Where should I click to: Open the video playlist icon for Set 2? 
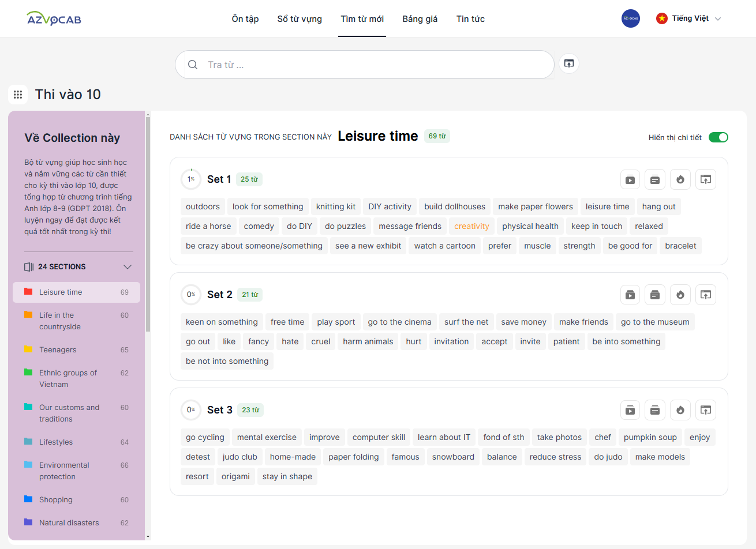[x=630, y=295]
